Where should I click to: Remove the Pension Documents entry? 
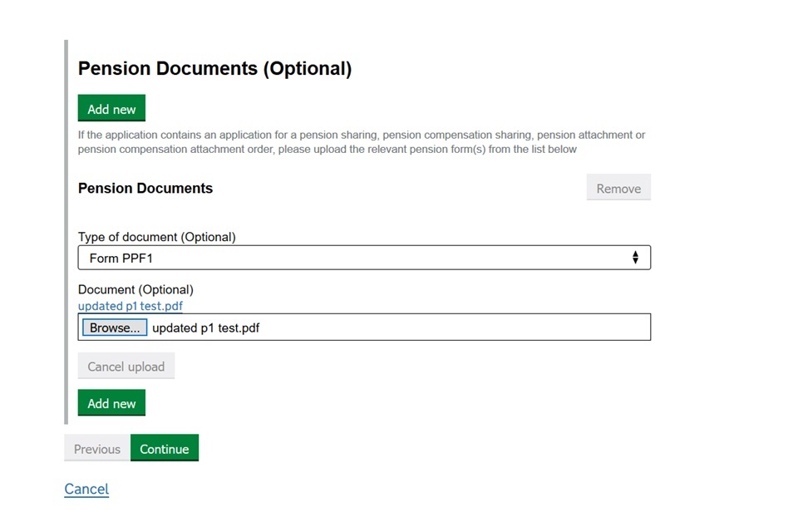pyautogui.click(x=618, y=188)
